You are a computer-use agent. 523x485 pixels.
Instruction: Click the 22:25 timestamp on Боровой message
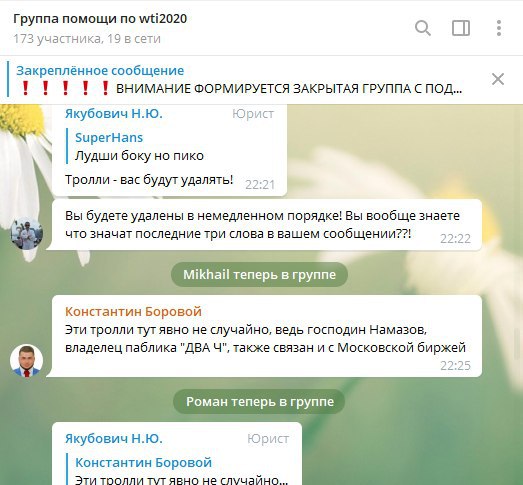click(455, 366)
